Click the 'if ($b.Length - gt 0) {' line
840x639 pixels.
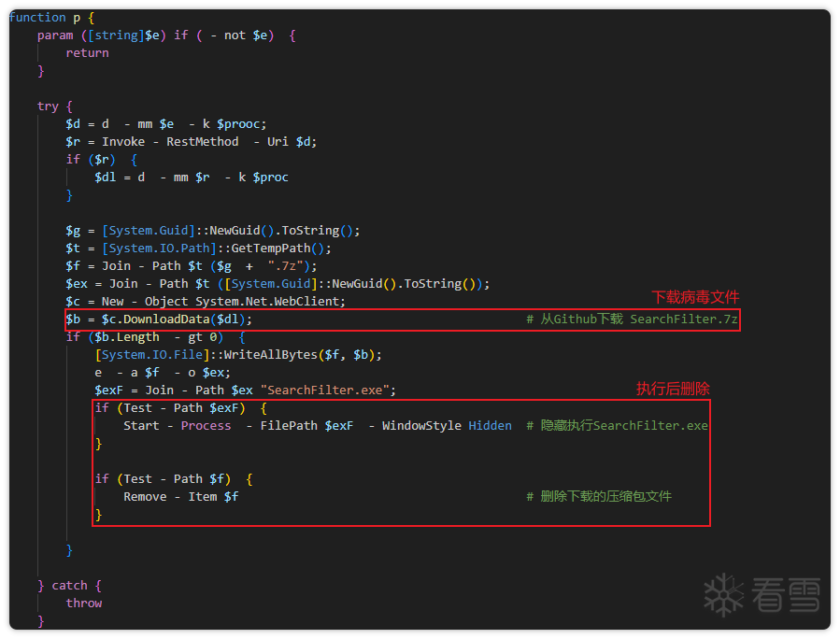pyautogui.click(x=155, y=337)
